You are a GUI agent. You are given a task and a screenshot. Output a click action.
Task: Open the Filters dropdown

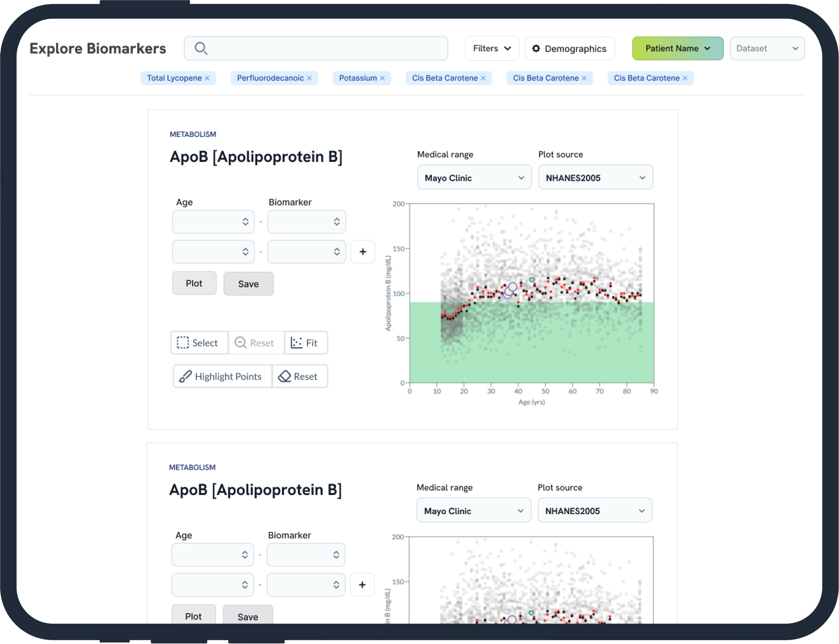(492, 48)
